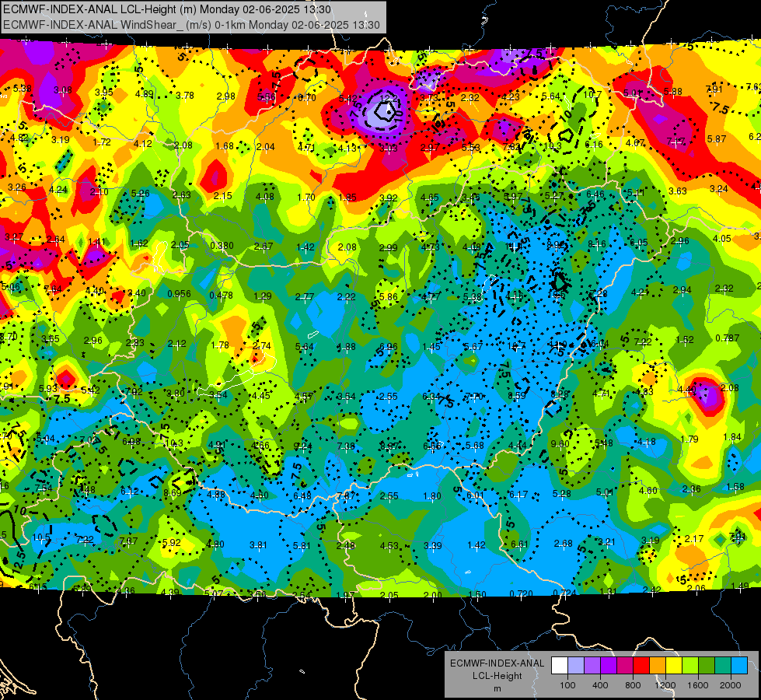The height and width of the screenshot is (700, 761).
Task: Click the wind shear value '0.724'
Action: tap(564, 593)
